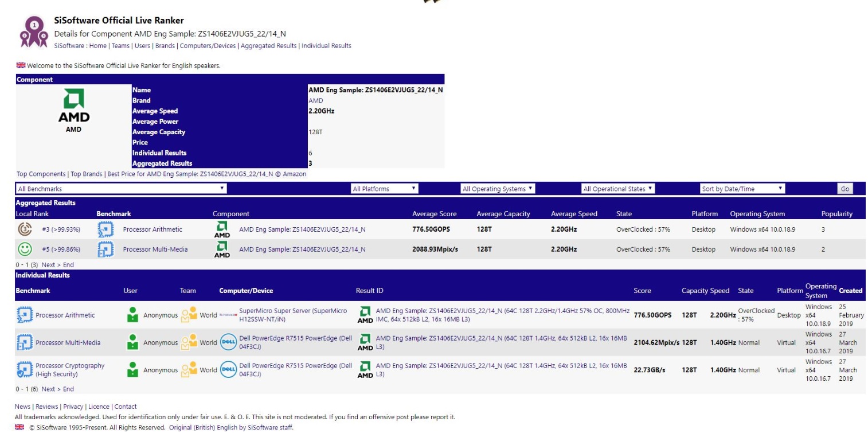This screenshot has height=437, width=868.
Task: Open the Top Brands link
Action: click(x=87, y=174)
